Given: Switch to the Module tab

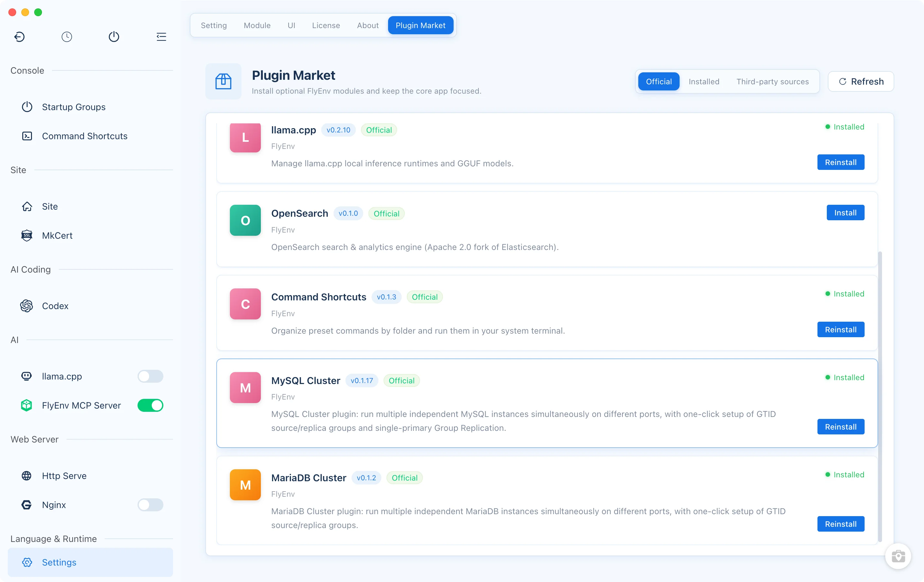Looking at the screenshot, I should pyautogui.click(x=257, y=25).
